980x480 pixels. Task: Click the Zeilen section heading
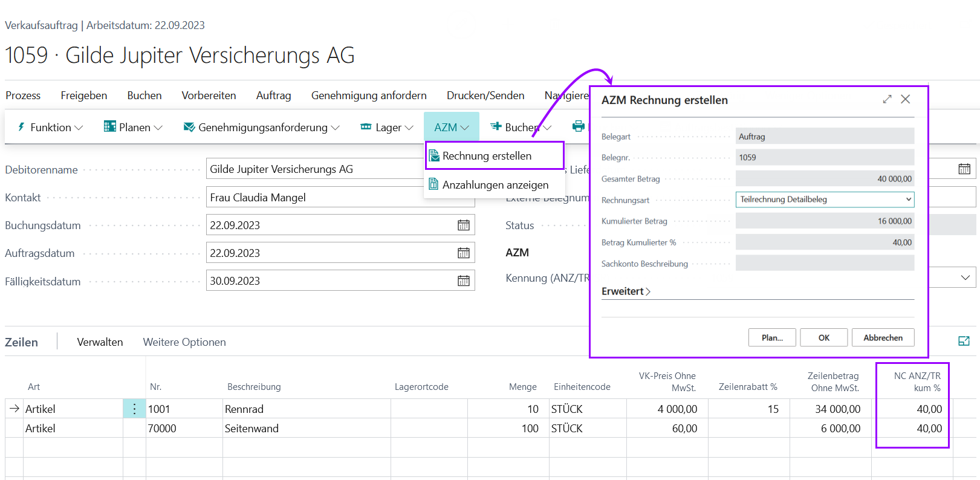click(x=22, y=342)
